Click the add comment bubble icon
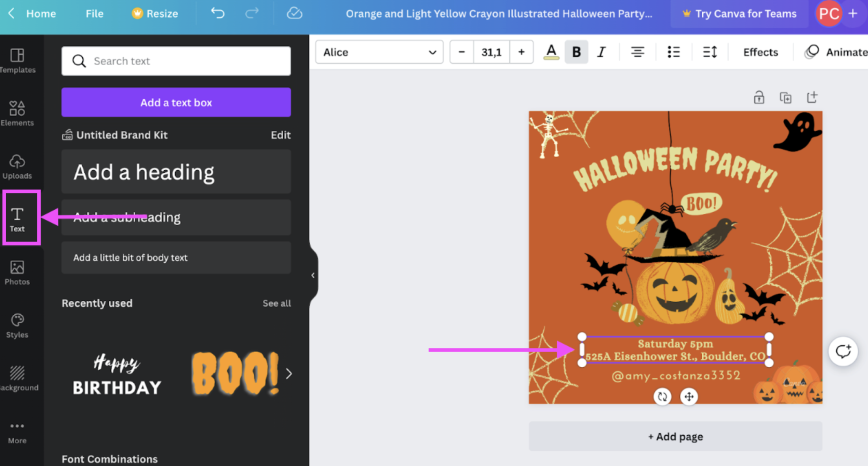This screenshot has width=868, height=466. pos(843,351)
